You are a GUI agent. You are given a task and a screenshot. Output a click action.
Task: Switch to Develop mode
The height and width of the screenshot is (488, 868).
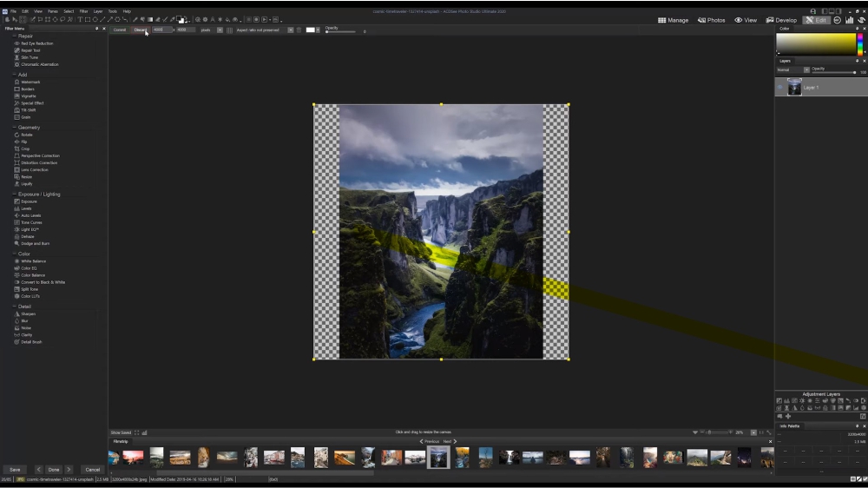pos(782,20)
